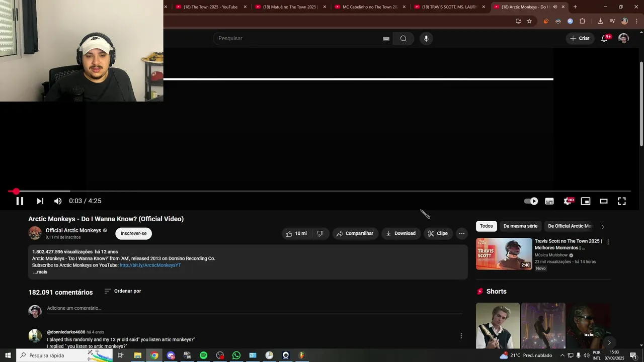The width and height of the screenshot is (644, 362).
Task: Like the video with thumbs up
Action: coord(296,233)
